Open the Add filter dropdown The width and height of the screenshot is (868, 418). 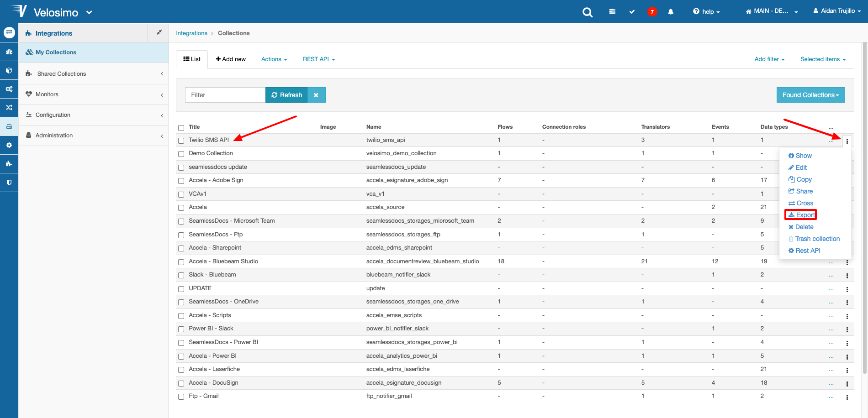pyautogui.click(x=769, y=59)
